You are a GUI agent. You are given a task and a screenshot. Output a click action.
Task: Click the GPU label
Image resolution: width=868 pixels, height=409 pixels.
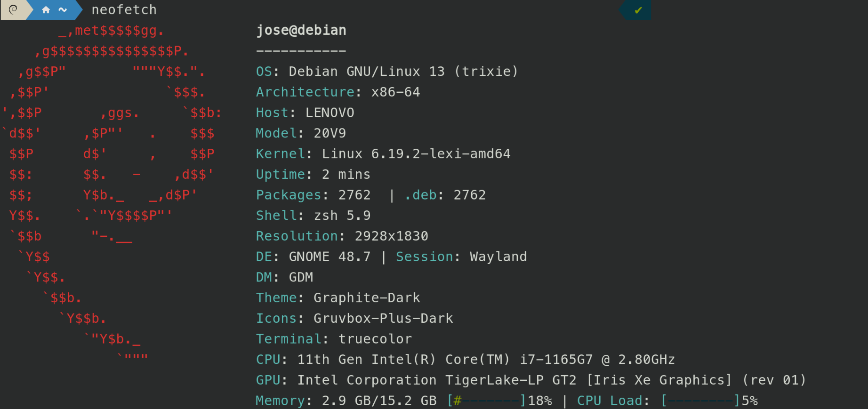pos(268,380)
